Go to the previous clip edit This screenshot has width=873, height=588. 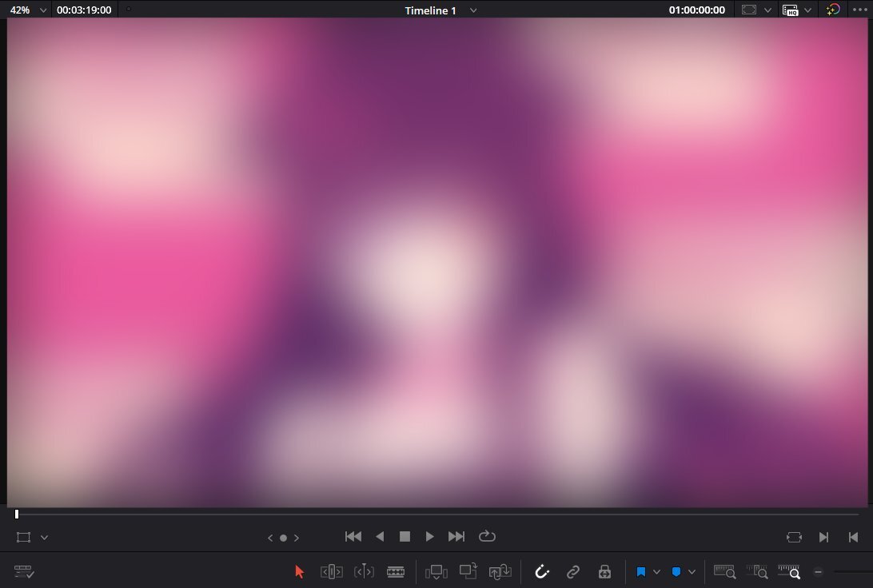click(x=853, y=537)
